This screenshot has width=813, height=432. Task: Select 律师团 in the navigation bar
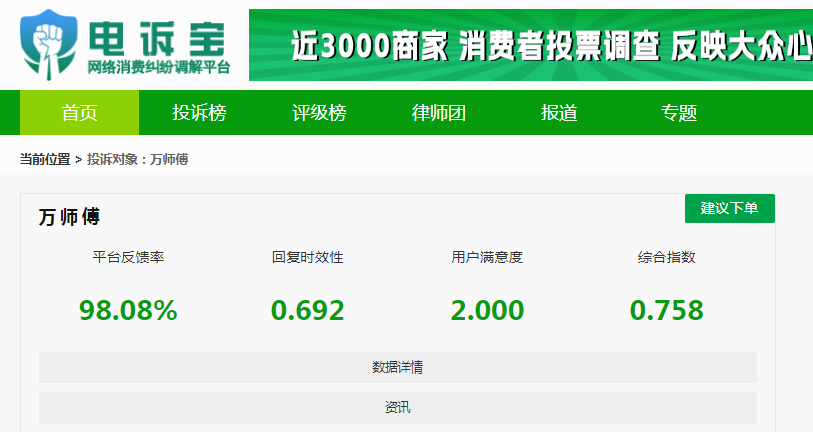[x=439, y=113]
